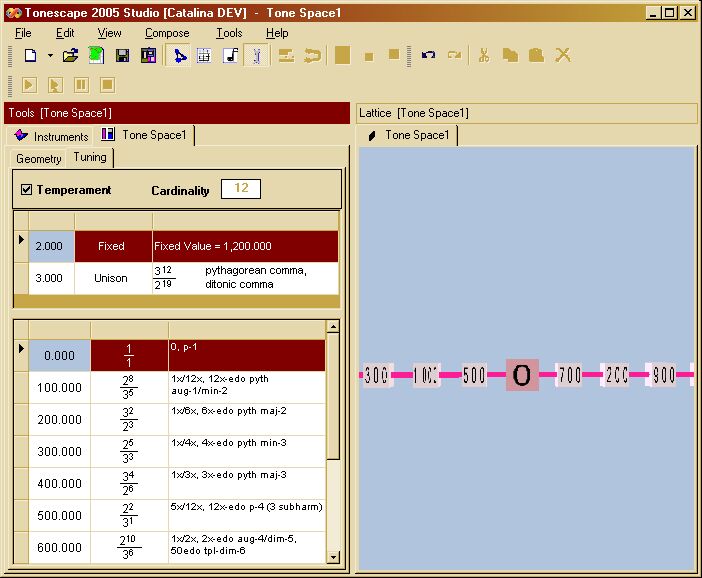Redo using the toolbar arrow icon
Viewport: 702px width, 578px height.
pyautogui.click(x=454, y=56)
